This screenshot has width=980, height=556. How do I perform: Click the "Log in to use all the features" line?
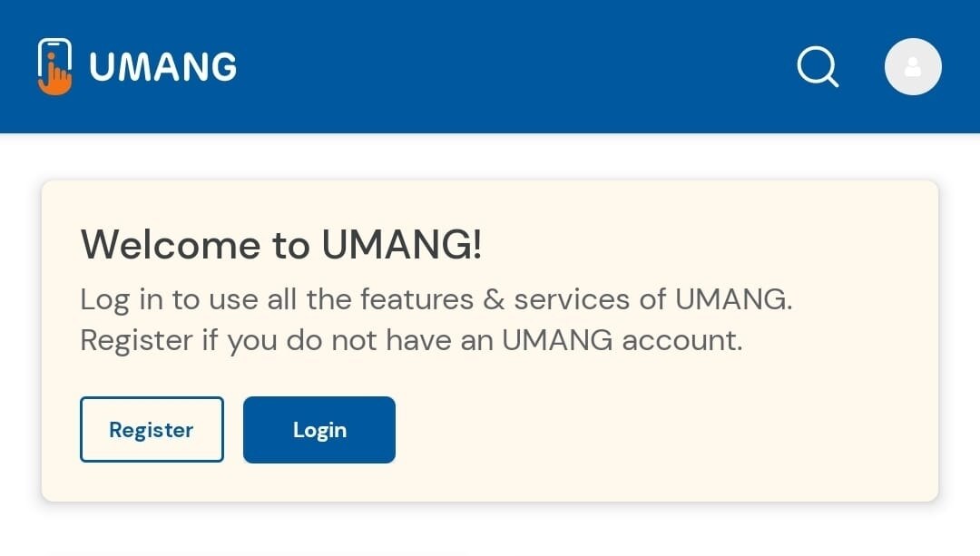click(x=436, y=299)
